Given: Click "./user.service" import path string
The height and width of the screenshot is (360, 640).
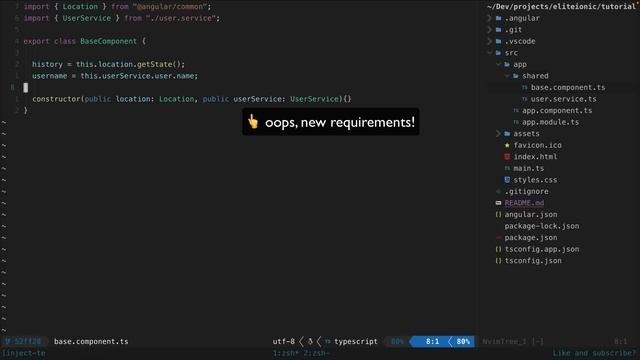Looking at the screenshot, I should point(181,18).
